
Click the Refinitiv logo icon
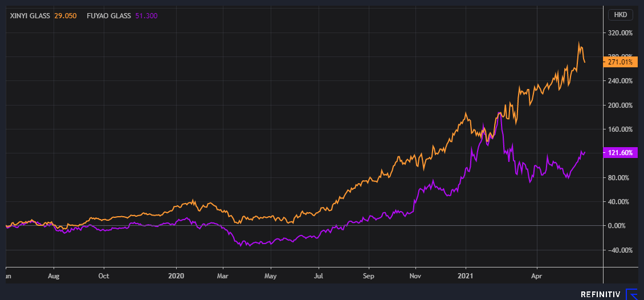point(631,294)
